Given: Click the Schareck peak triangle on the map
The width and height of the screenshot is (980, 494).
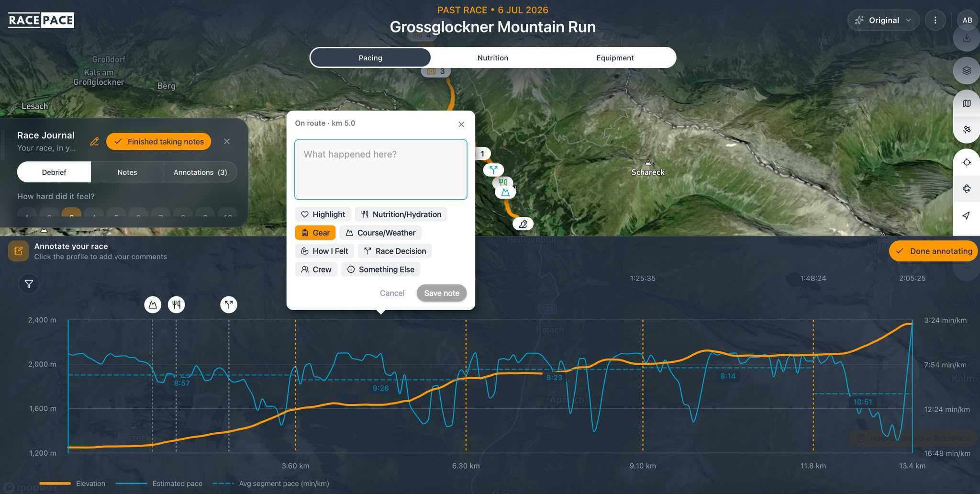Looking at the screenshot, I should (x=648, y=162).
